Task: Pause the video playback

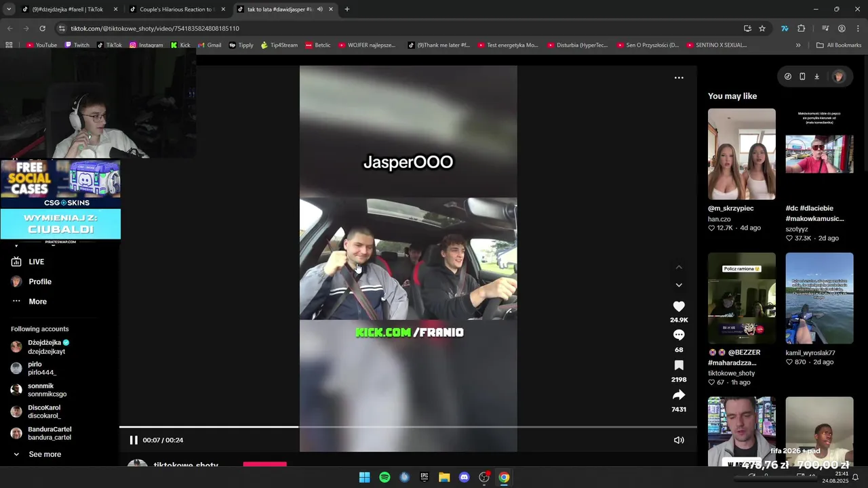Action: [x=134, y=440]
